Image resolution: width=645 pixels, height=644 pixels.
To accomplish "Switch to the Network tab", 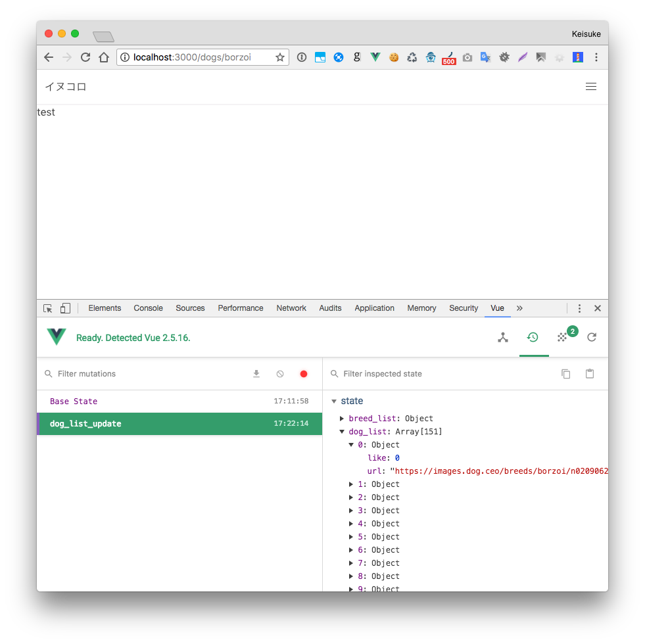I will click(x=291, y=308).
